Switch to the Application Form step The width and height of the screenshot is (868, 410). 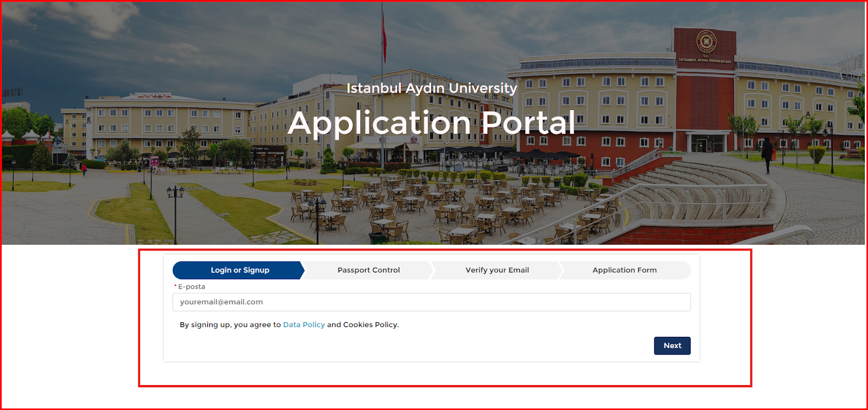(624, 270)
